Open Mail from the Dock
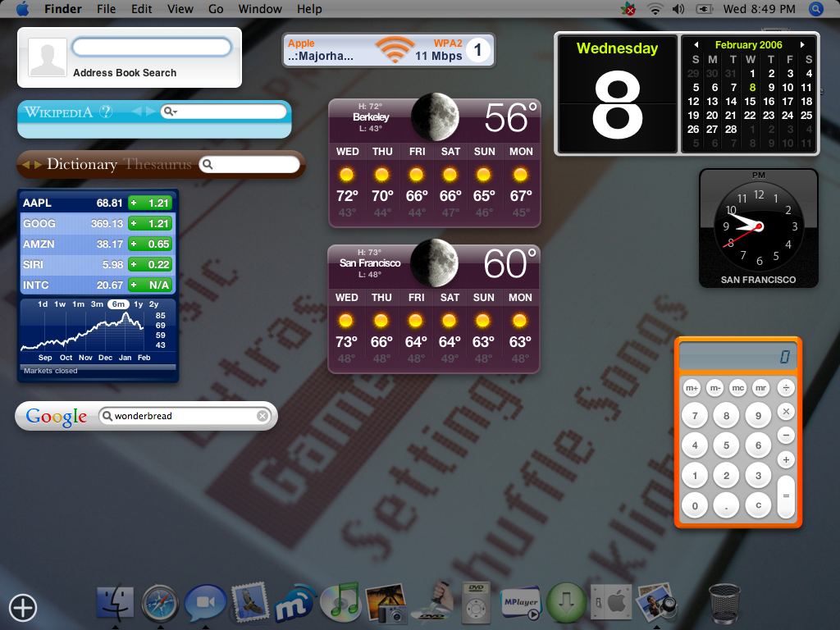The image size is (840, 630). click(249, 602)
